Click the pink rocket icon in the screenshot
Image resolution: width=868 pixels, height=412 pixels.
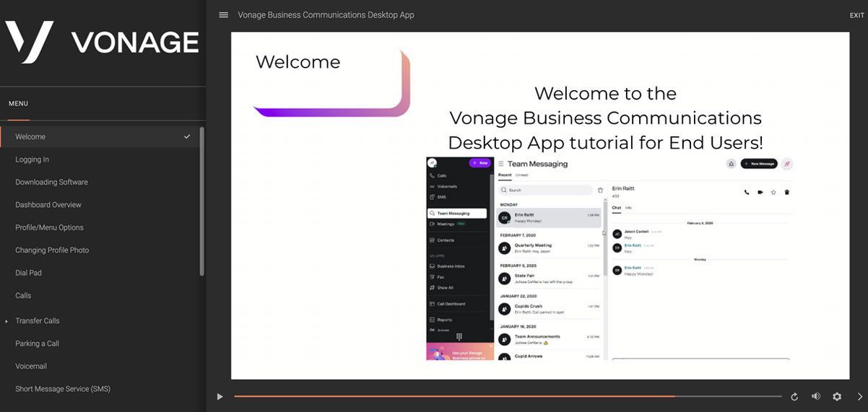787,164
